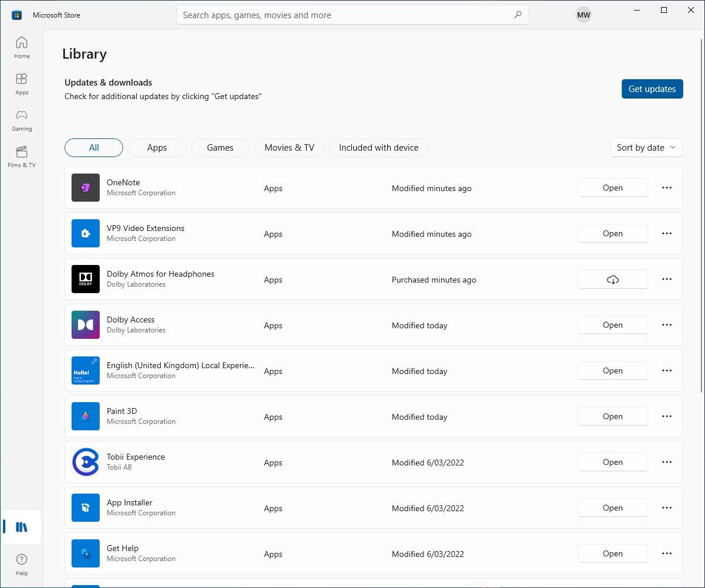Screen dimensions: 705x588
Task: Open more options for Dolby Access
Action: [x=667, y=325]
